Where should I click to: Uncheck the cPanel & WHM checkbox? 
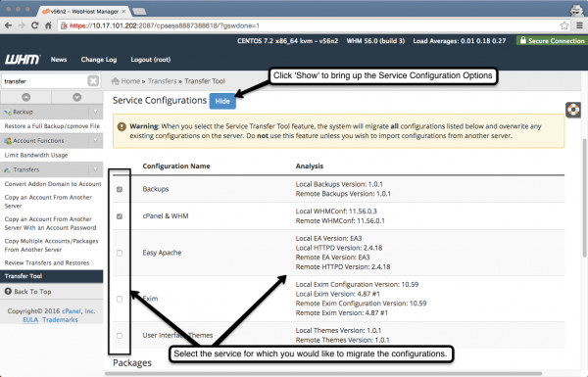pyautogui.click(x=120, y=216)
